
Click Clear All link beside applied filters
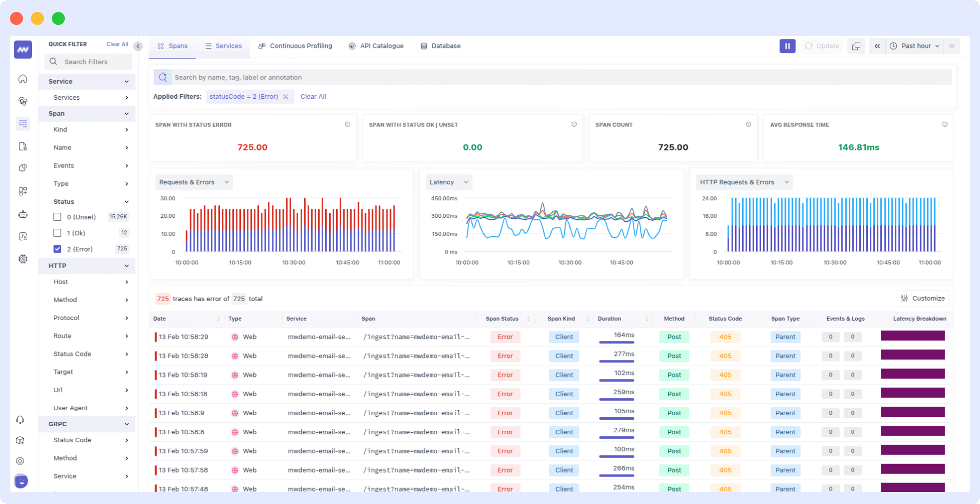click(313, 97)
